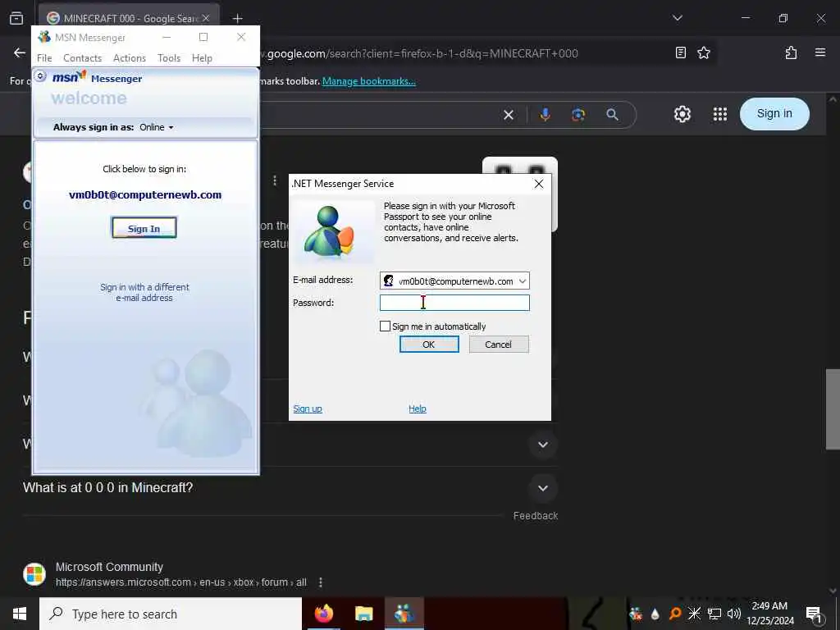The height and width of the screenshot is (630, 840).
Task: Open MSN Messenger taskbar icon
Action: tap(404, 614)
